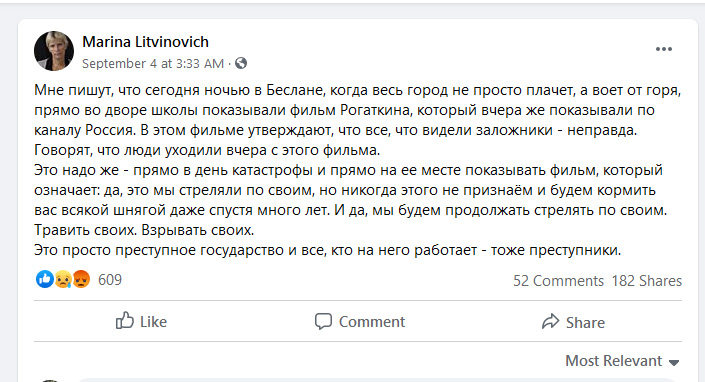705x382 pixels.
Task: View the 609 reactions count list
Action: [x=110, y=280]
